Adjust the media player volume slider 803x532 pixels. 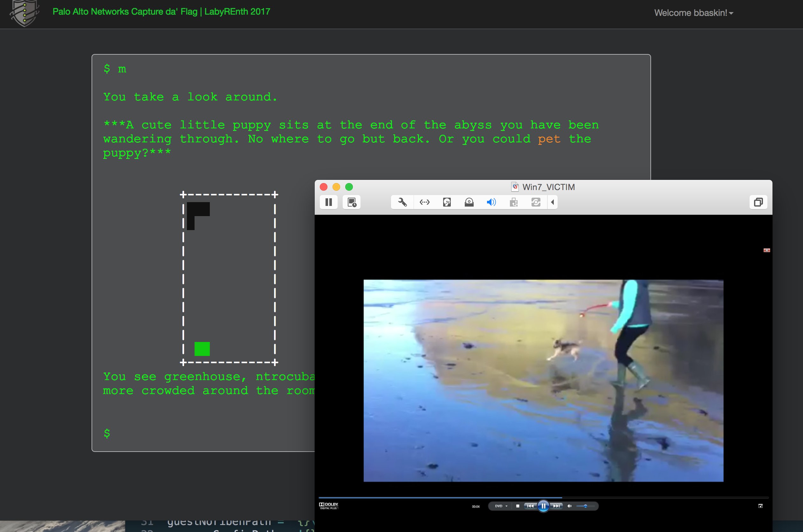tap(585, 506)
